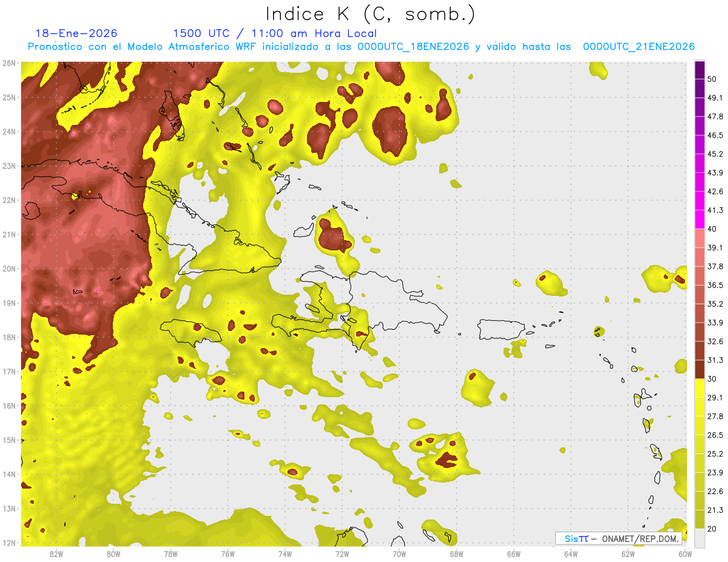The height and width of the screenshot is (562, 728).
Task: Select the "47.8" color scale value
Action: (x=715, y=116)
